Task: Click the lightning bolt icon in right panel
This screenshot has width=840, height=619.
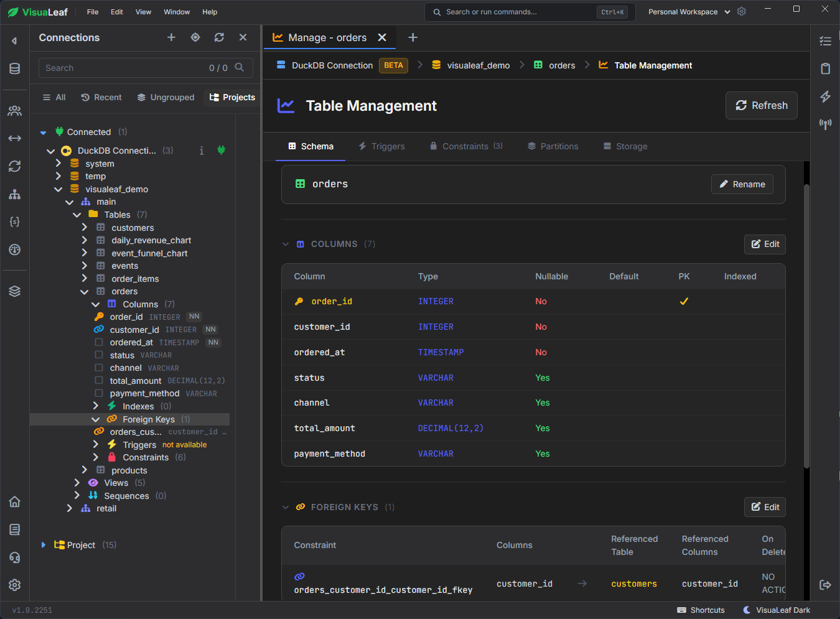Action: tap(826, 96)
